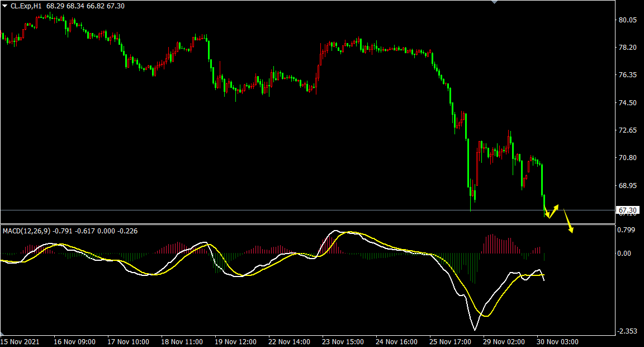Click the MACD(12,26,9) indicator label

[x=26, y=231]
